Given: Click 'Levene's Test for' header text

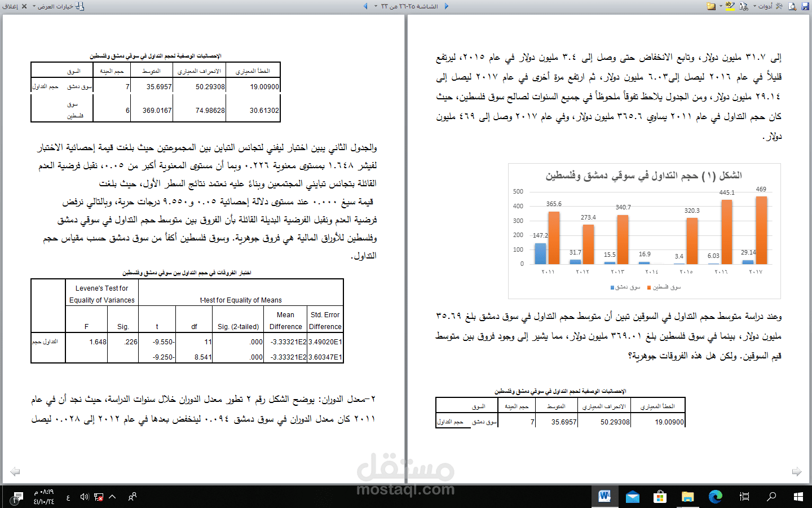Looking at the screenshot, I should [x=102, y=288].
